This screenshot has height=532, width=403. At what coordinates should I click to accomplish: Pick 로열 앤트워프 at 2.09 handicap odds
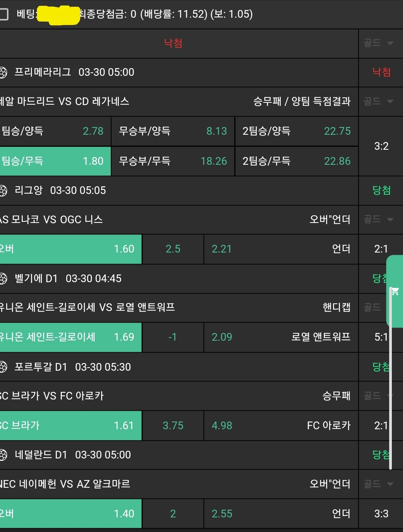tap(281, 337)
